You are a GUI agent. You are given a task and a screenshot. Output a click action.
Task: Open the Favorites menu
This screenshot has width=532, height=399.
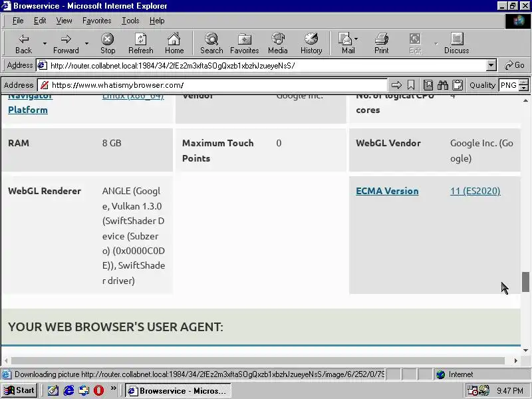click(x=96, y=21)
